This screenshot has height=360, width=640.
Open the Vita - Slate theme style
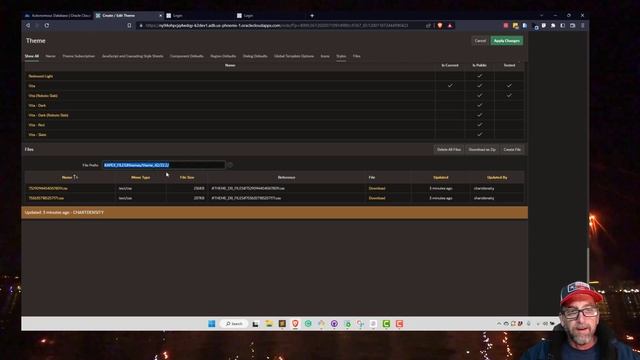pos(37,135)
